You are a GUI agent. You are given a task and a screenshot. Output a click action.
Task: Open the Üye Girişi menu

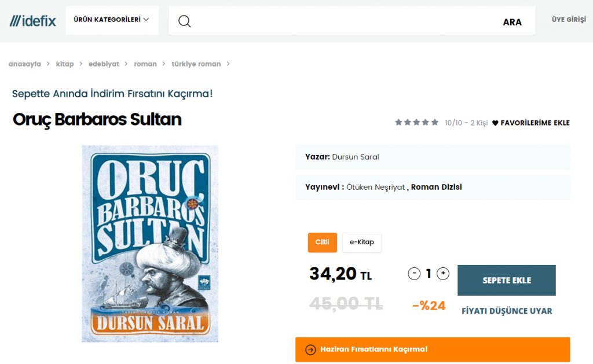point(569,20)
